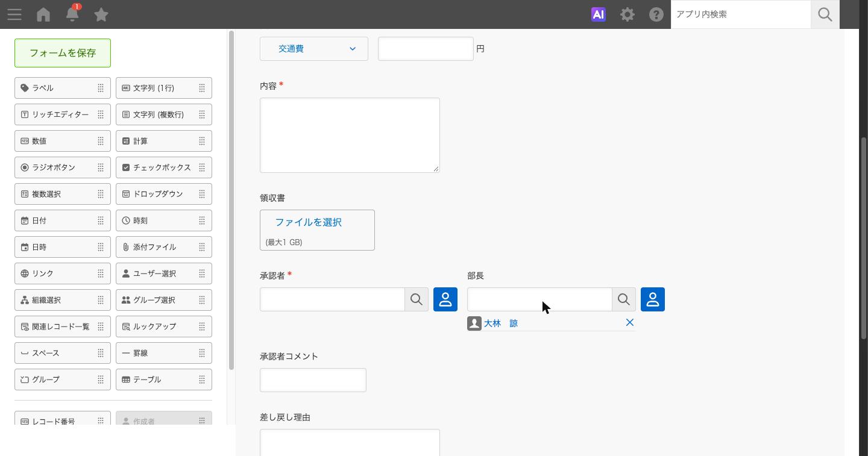Go to the home page icon
Screen dimensions: 868x456
[x=43, y=14]
